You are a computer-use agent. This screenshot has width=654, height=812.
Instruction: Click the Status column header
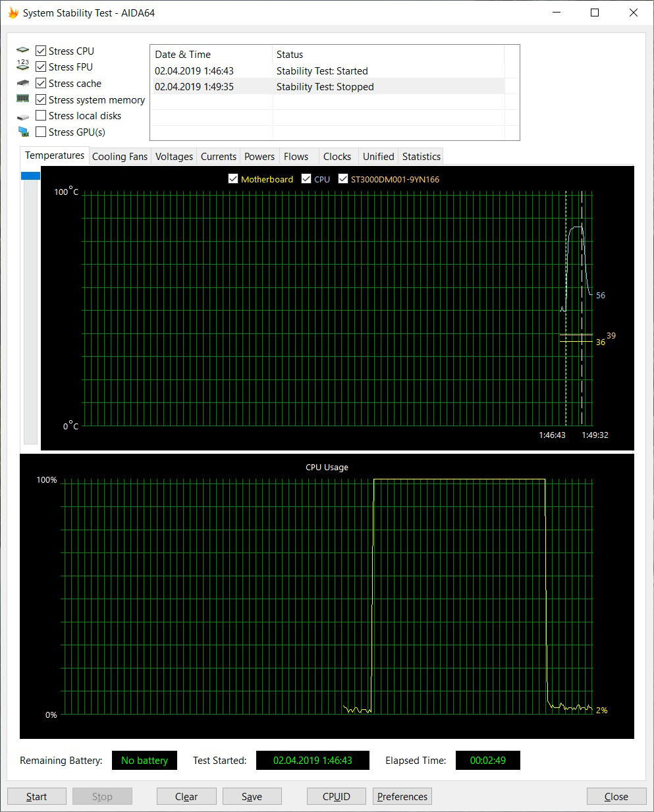point(389,55)
